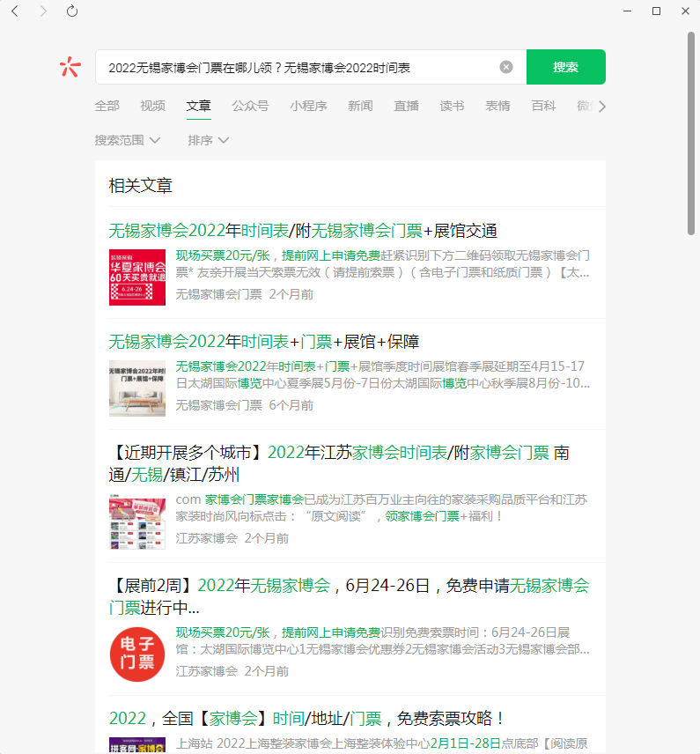Open the 读书 tab
700x754 pixels.
coord(452,106)
